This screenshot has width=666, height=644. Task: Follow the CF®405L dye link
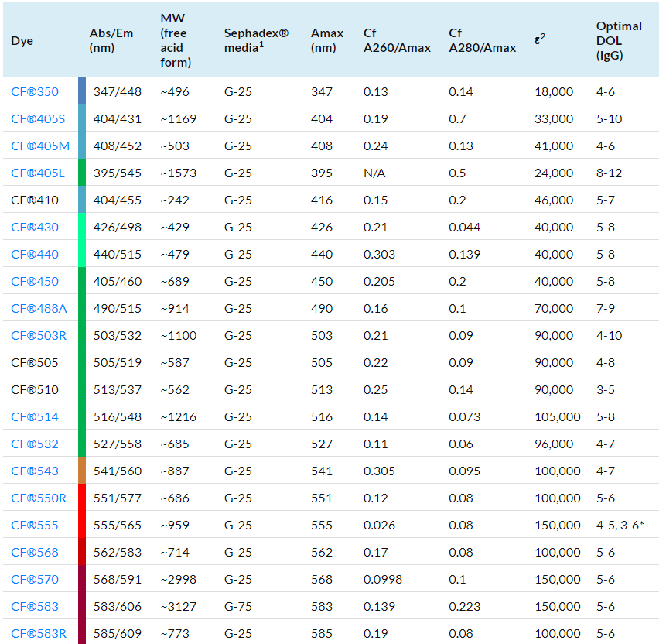[38, 173]
